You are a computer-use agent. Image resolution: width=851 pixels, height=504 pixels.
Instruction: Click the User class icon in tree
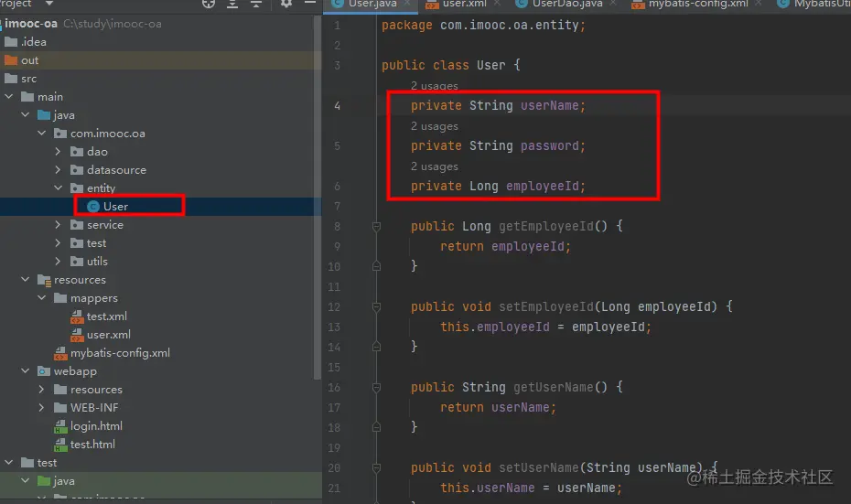pos(93,206)
